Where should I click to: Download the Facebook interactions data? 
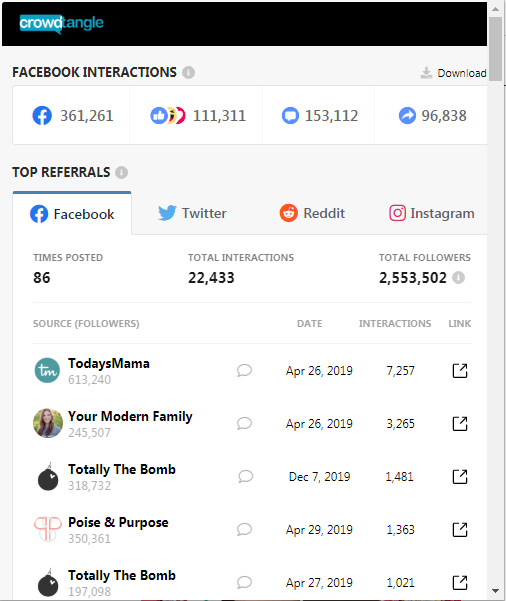453,73
